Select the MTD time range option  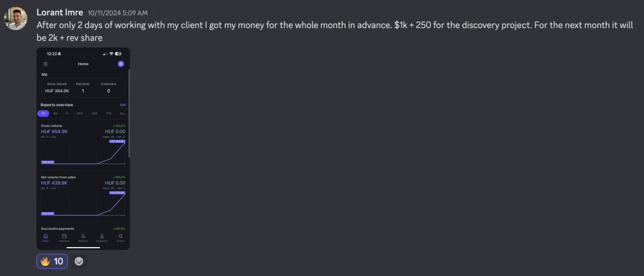(80, 114)
